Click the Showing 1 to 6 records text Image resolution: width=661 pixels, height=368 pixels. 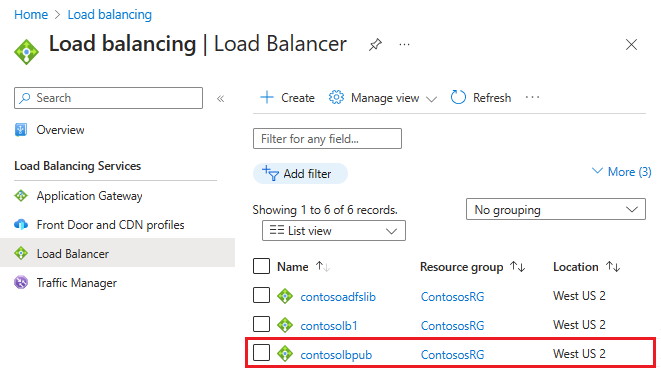(325, 210)
